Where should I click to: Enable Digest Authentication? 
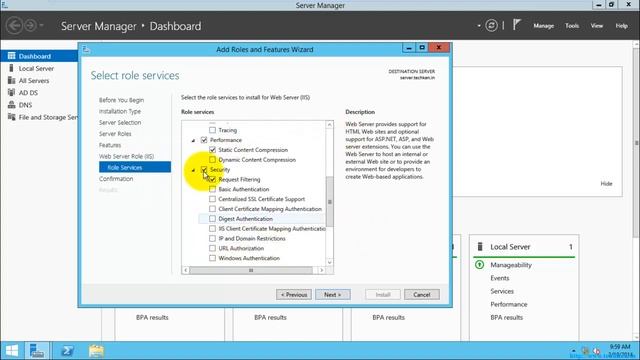click(212, 219)
